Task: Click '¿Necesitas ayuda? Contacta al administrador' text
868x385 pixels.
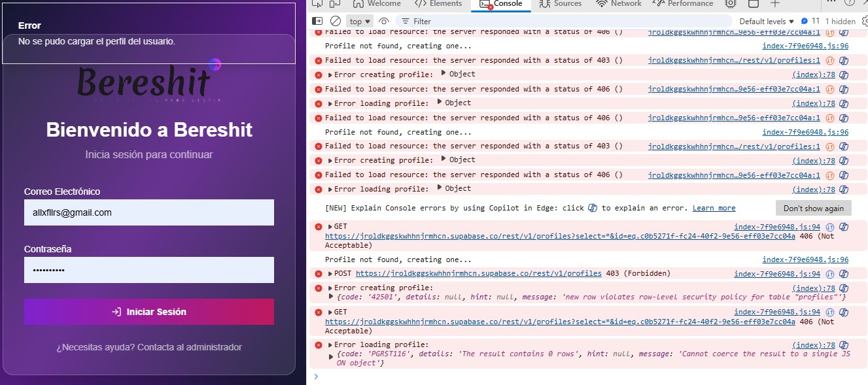Action: pyautogui.click(x=149, y=347)
